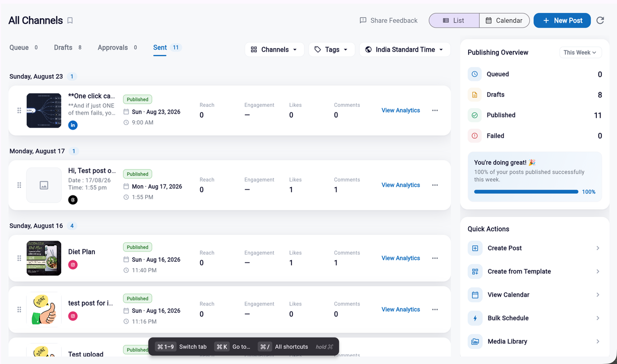Open more options for One click ca... post
The width and height of the screenshot is (617, 364).
435,110
